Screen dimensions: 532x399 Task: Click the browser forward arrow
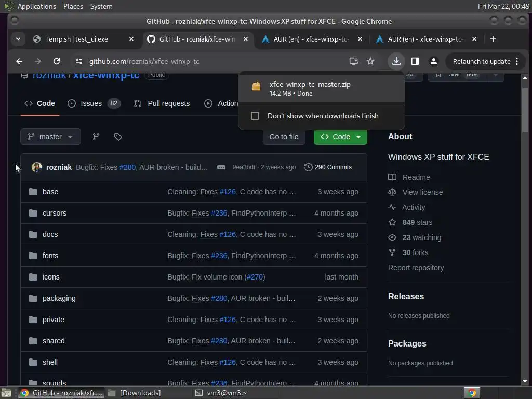click(x=38, y=61)
